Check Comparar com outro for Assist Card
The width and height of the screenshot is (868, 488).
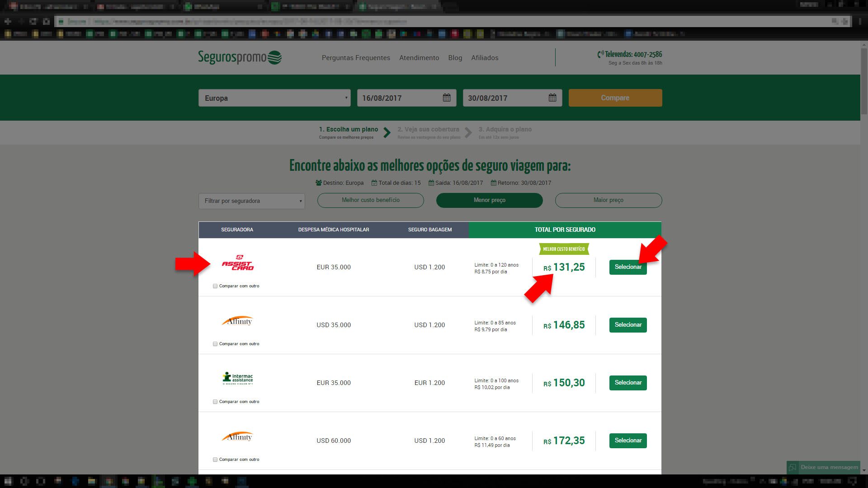215,286
